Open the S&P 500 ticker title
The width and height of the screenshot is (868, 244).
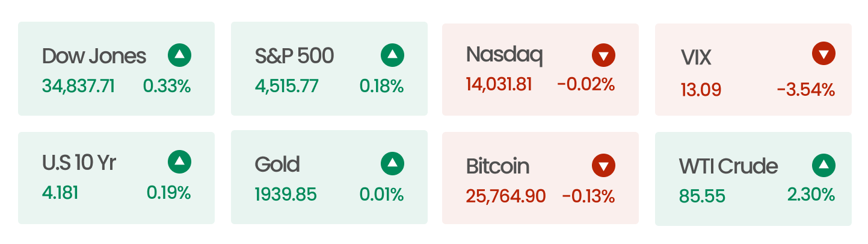click(294, 56)
